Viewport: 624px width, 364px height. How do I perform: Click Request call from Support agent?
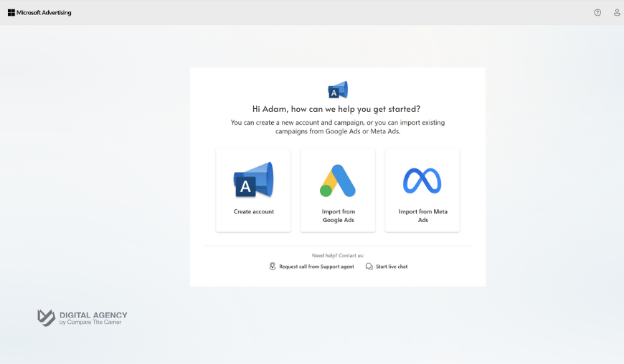click(311, 267)
